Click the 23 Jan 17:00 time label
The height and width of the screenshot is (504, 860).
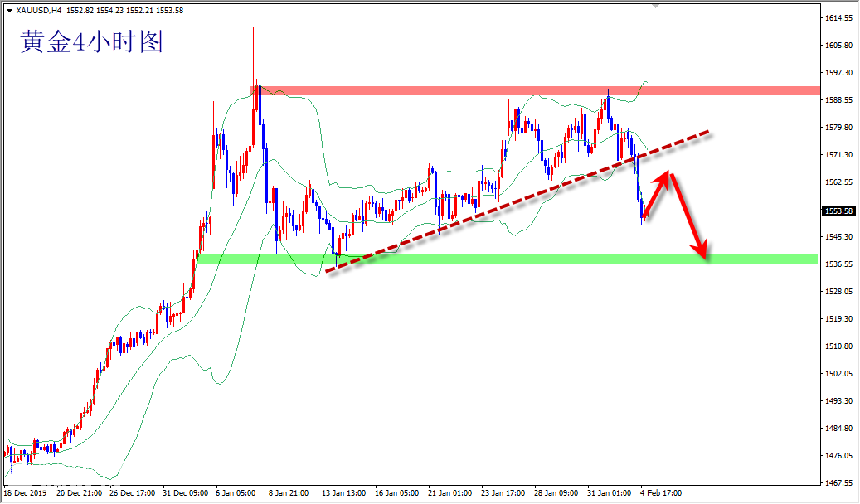pyautogui.click(x=502, y=492)
